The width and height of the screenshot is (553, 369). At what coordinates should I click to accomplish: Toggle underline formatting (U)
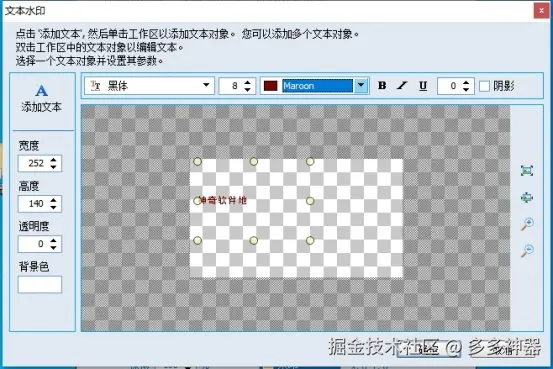tap(423, 86)
